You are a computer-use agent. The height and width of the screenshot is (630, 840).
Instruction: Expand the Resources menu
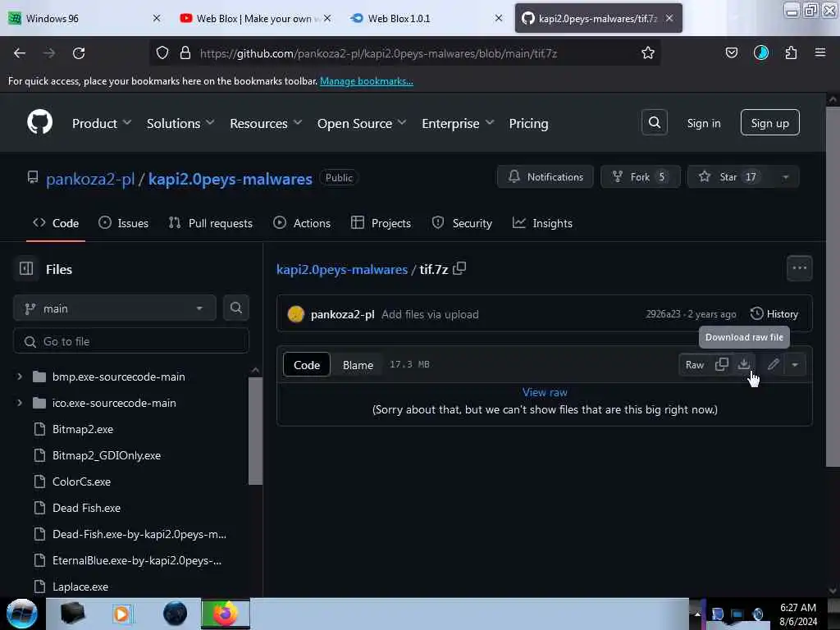(x=266, y=123)
